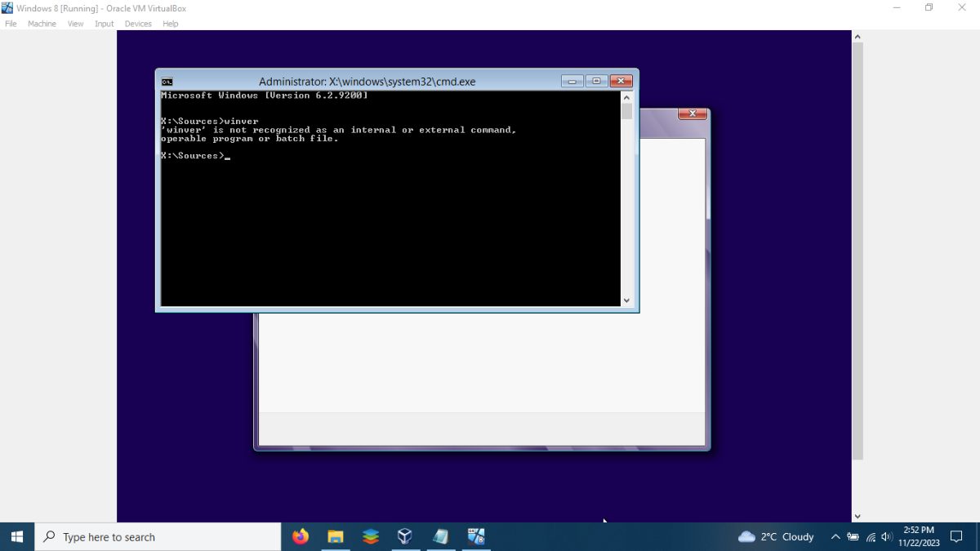Screen dimensions: 980x551
Task: Click the cmd.exe title bar text
Action: (x=367, y=82)
